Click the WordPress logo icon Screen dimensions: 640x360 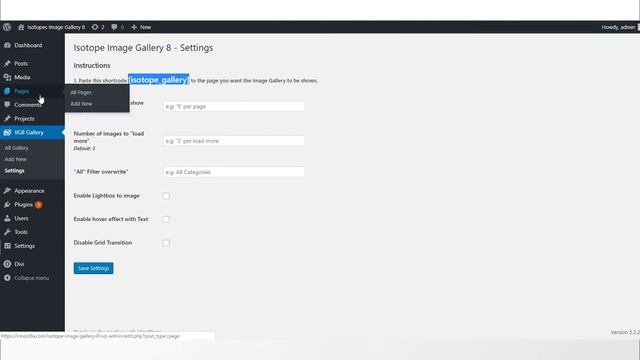tap(7, 27)
